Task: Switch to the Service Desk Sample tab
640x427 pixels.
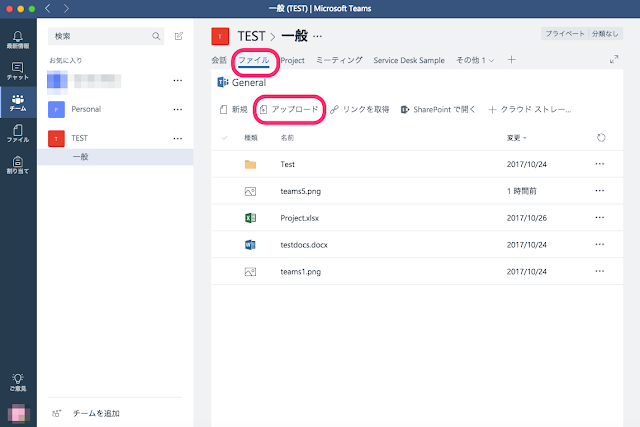Action: click(x=409, y=60)
